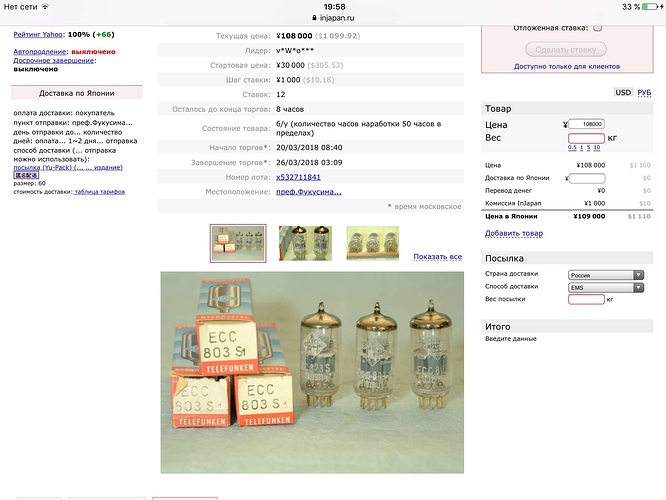This screenshot has width=666, height=500.
Task: Click the 8 часов remaining time
Action: pyautogui.click(x=290, y=109)
